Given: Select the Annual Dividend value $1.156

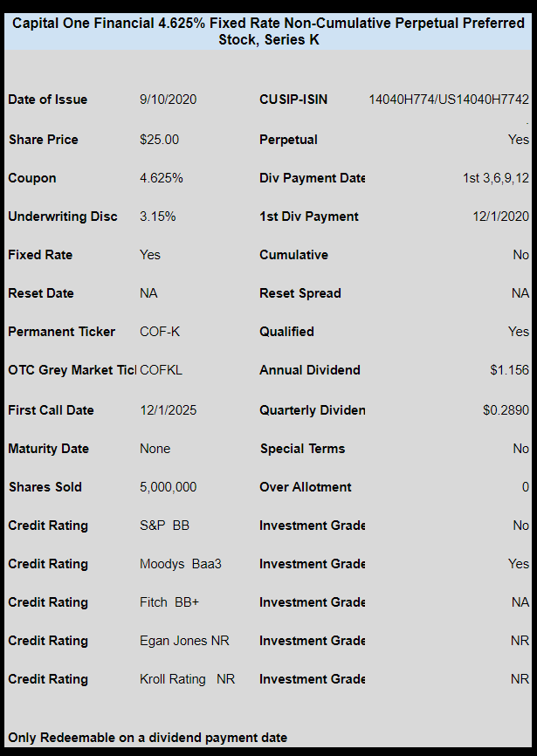Looking at the screenshot, I should (510, 370).
